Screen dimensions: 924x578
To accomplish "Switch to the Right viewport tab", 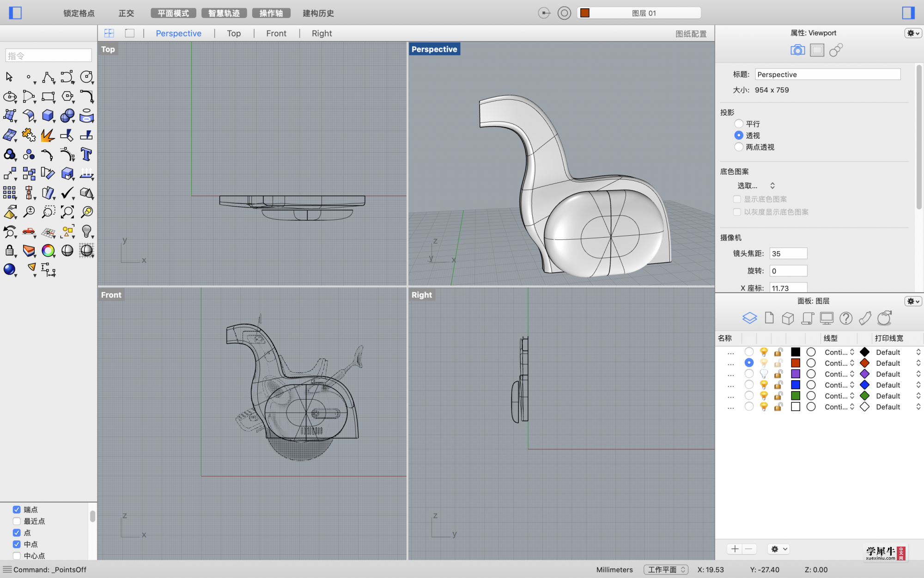I will (322, 33).
